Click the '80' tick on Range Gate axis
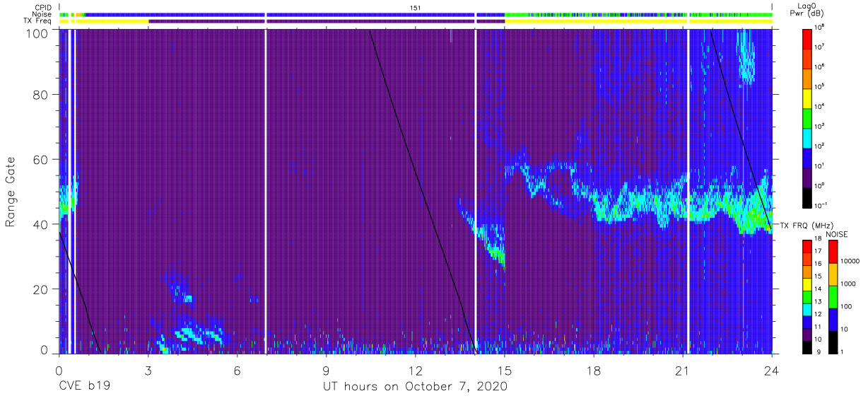868x401 pixels. (42, 95)
